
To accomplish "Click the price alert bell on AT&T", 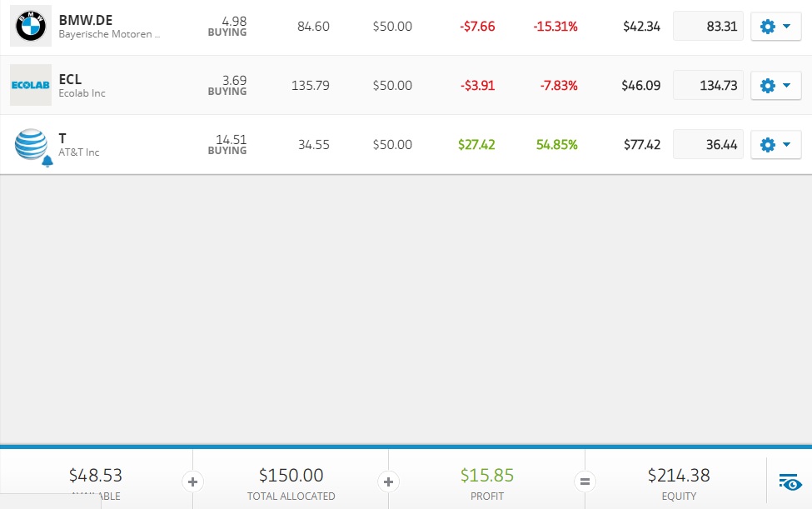I will click(47, 161).
